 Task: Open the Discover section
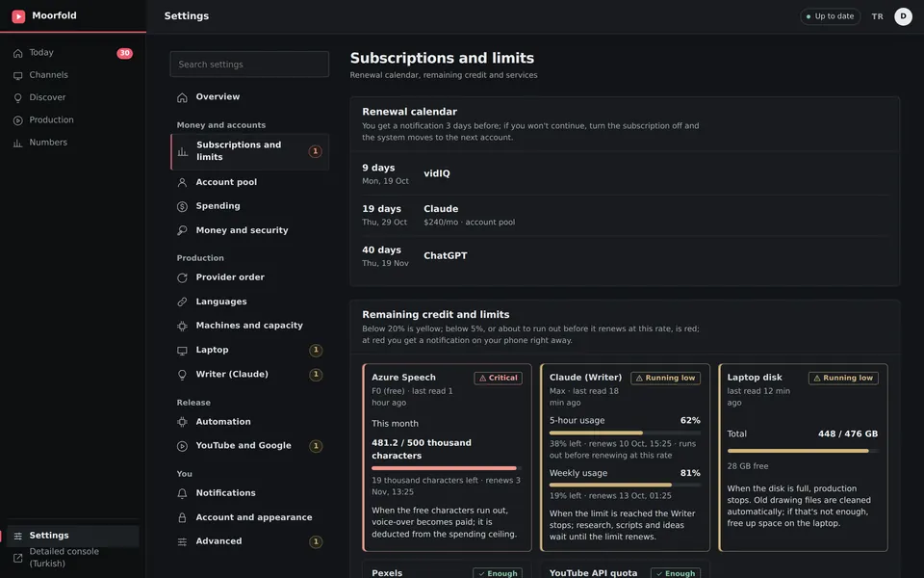click(73, 97)
